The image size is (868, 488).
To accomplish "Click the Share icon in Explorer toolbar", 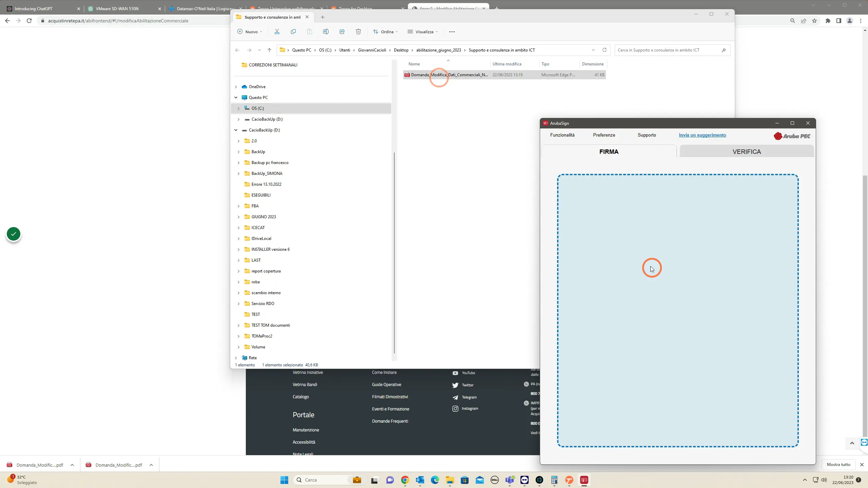I will [342, 32].
